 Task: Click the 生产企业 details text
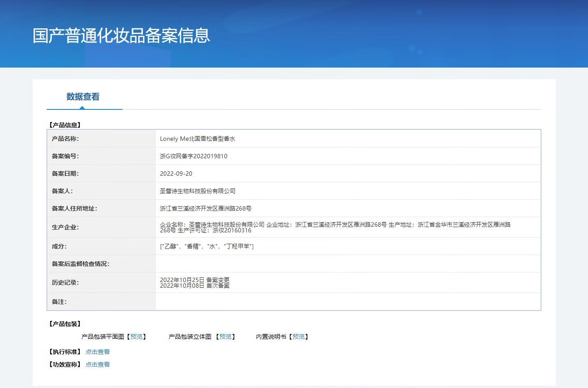point(335,227)
